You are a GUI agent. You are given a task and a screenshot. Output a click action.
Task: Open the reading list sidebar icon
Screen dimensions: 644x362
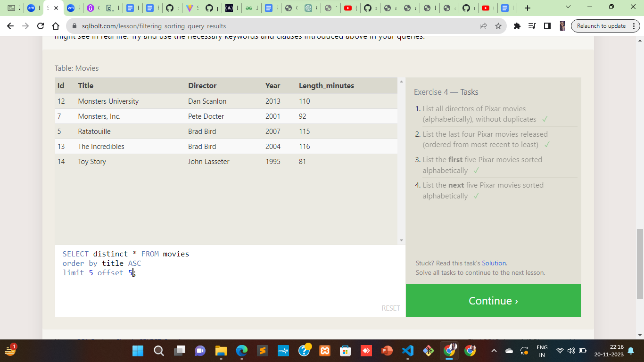(x=533, y=26)
